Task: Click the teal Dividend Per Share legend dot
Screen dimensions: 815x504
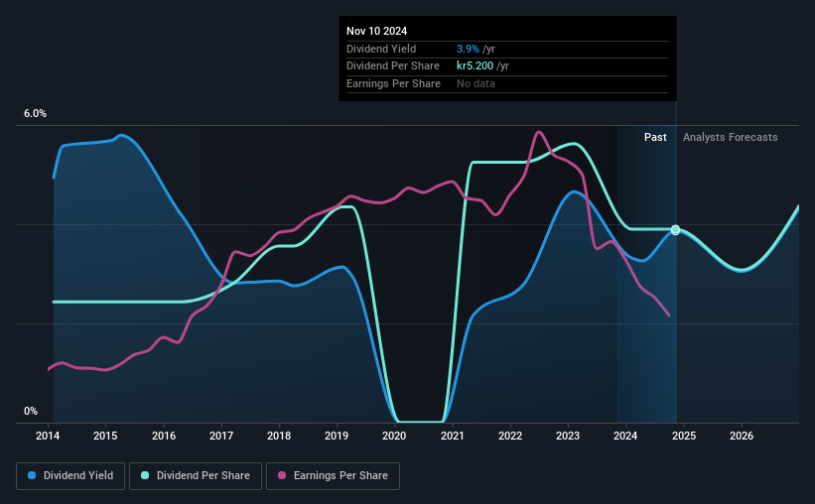Action: point(145,475)
